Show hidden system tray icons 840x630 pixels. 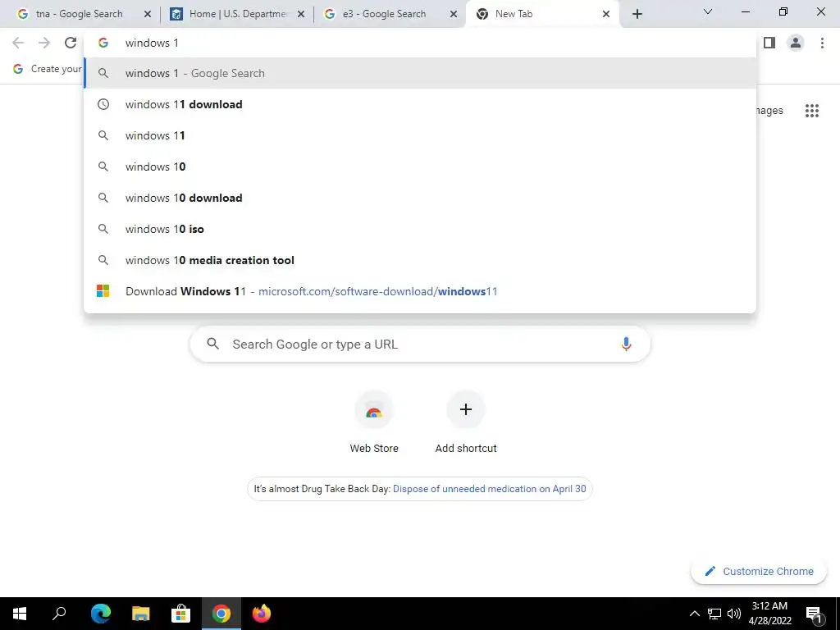(x=694, y=614)
